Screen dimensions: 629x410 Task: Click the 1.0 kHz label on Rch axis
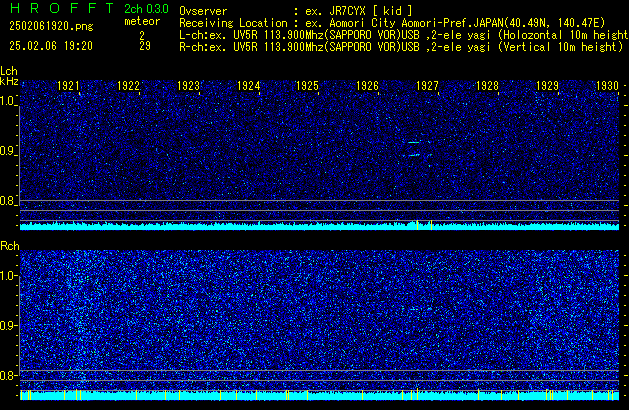tap(7, 276)
